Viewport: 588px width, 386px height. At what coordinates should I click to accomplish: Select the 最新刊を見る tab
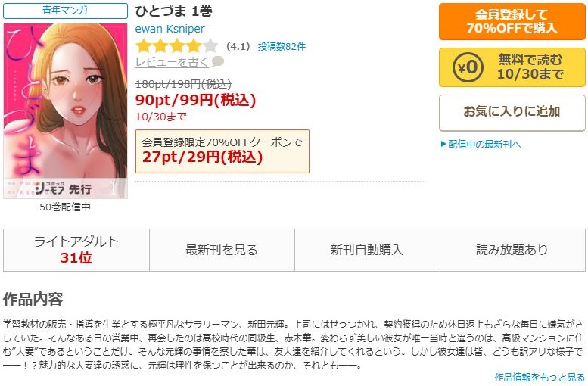(222, 250)
